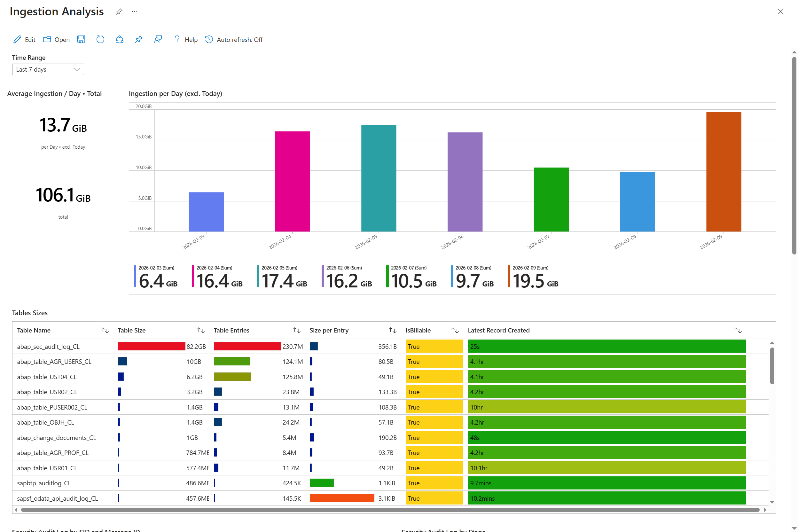
Task: Click the 9.7mins latest record cell
Action: 606,483
